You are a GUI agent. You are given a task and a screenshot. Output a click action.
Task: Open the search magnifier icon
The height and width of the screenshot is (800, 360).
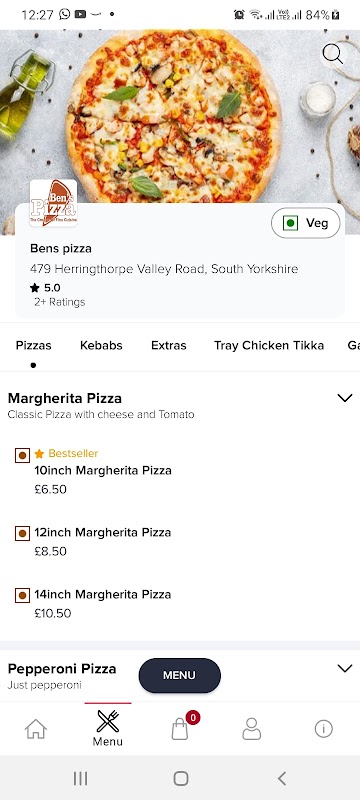coord(332,54)
